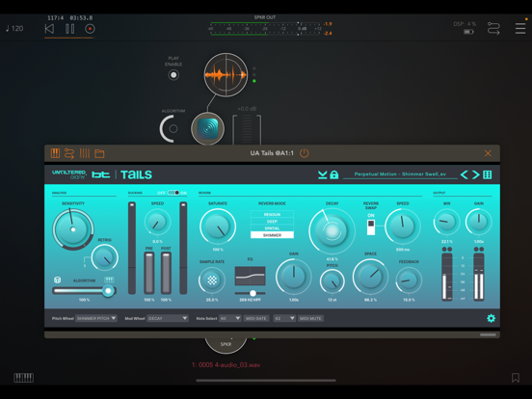
Task: Click the Space knob
Action: pyautogui.click(x=370, y=277)
